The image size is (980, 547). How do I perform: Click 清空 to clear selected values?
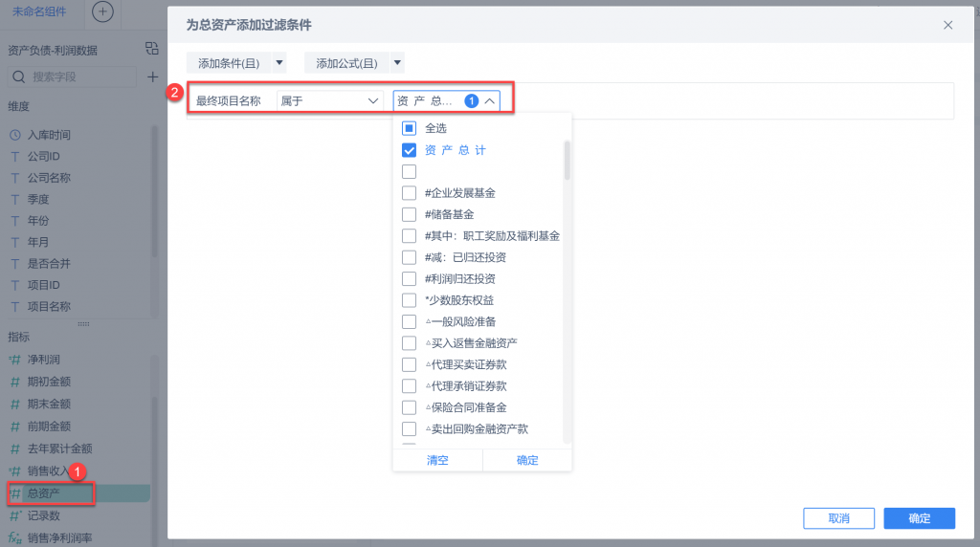click(437, 460)
